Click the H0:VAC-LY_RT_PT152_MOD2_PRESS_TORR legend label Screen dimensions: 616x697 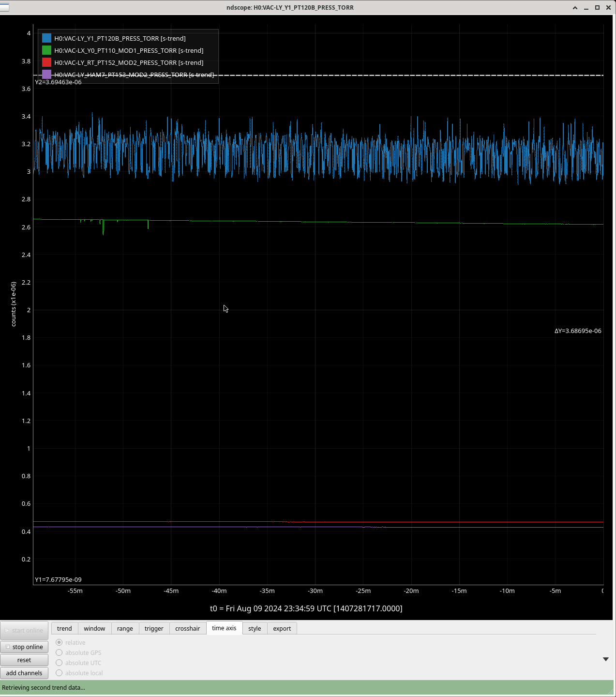[x=129, y=62]
